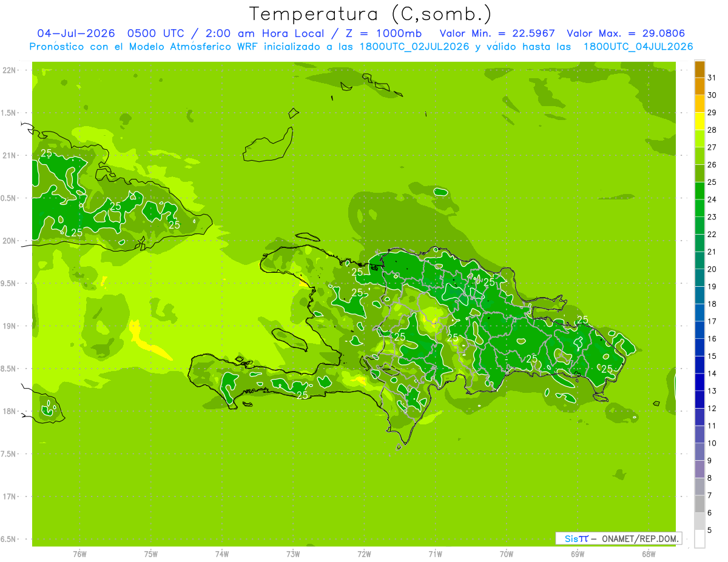Viewport: 728px width, 562px height.
Task: Click the 68W longitude axis label
Action: pyautogui.click(x=649, y=554)
